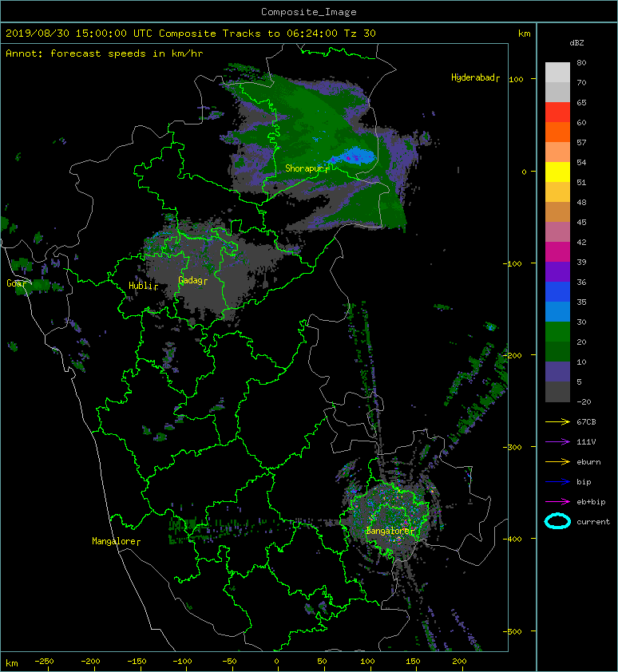
Task: Click the Gadag city label
Action: point(192,281)
